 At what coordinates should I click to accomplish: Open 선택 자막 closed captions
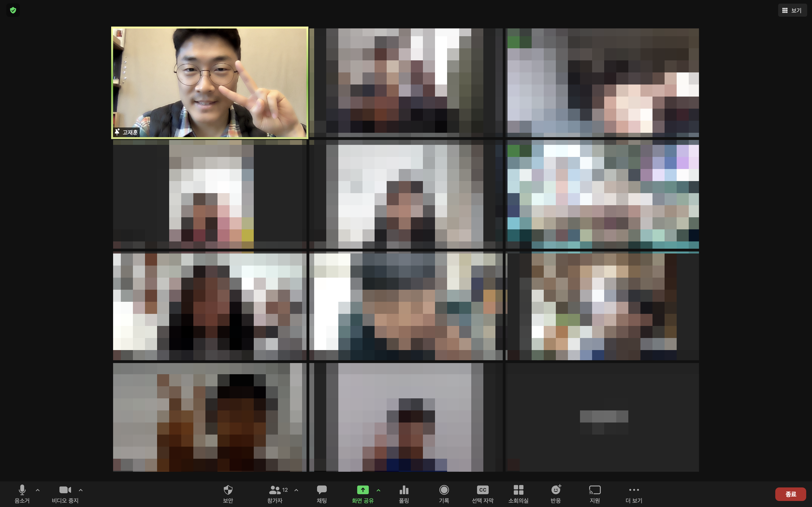[x=483, y=493]
